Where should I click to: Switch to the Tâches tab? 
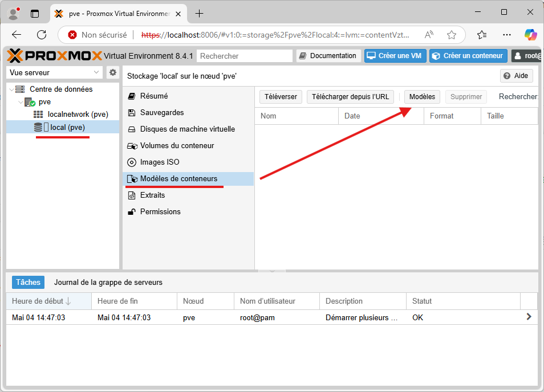coord(28,283)
